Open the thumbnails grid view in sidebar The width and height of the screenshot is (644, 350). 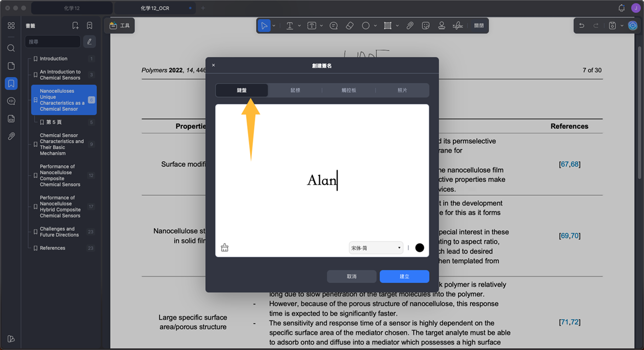click(x=11, y=26)
